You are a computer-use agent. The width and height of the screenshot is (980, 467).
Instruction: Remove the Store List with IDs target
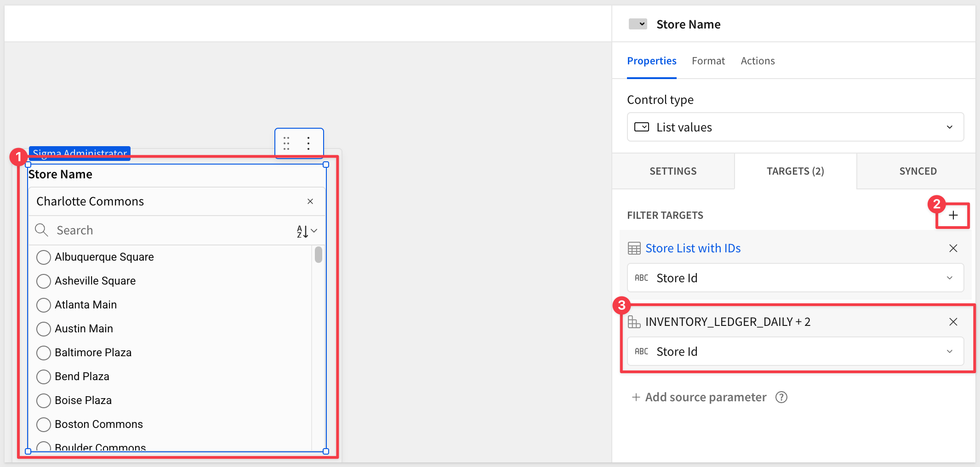[x=953, y=248]
